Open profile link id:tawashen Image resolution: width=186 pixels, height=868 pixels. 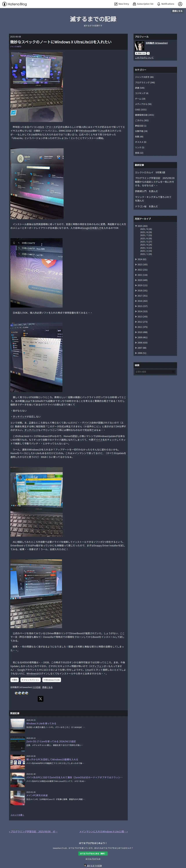click(x=157, y=43)
